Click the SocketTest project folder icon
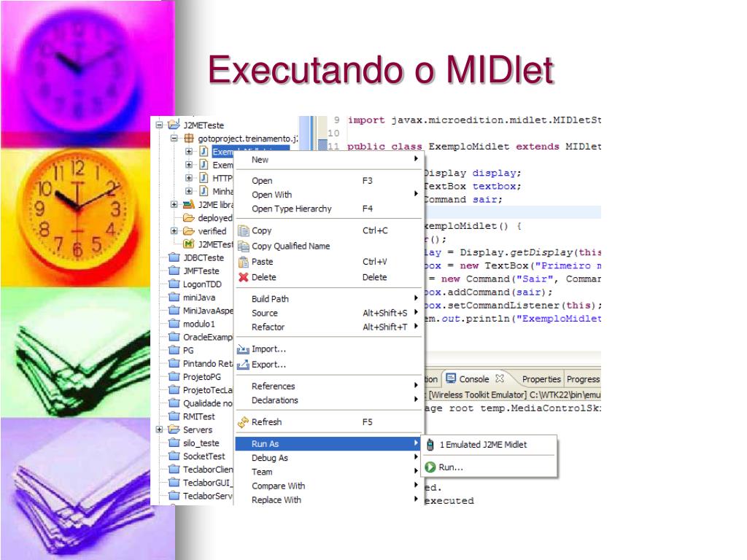Viewport: 747px width, 560px height. (x=174, y=456)
